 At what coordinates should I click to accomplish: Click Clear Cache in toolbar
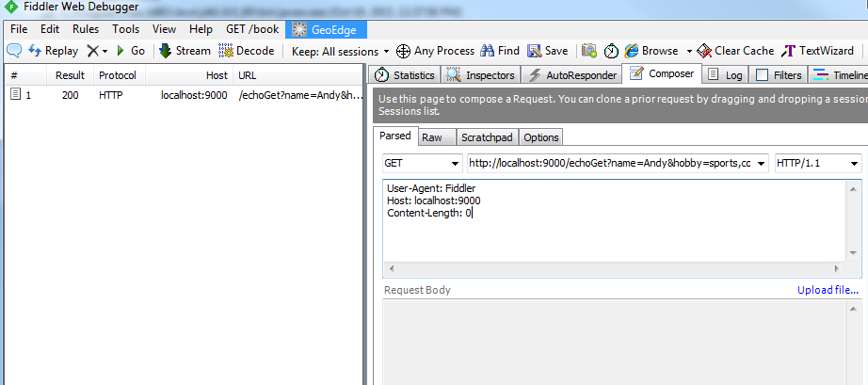tap(735, 51)
